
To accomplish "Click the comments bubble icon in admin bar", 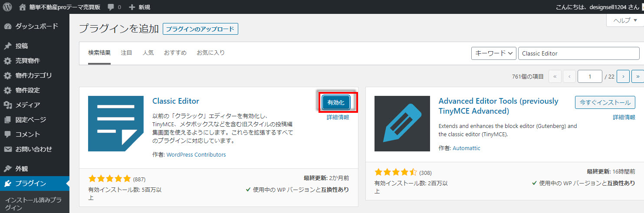I will (x=112, y=7).
